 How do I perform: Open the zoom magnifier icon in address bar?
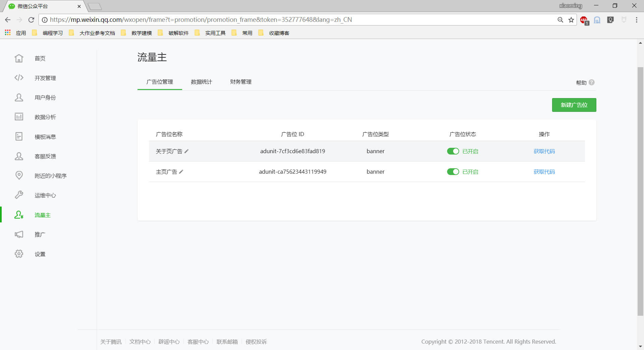[560, 20]
